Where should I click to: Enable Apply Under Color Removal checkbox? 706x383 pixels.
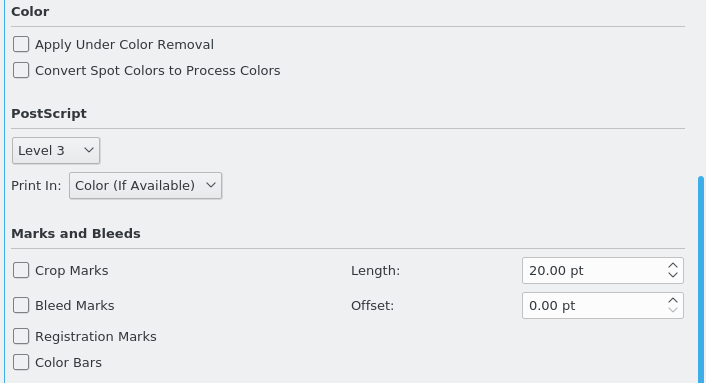21,45
